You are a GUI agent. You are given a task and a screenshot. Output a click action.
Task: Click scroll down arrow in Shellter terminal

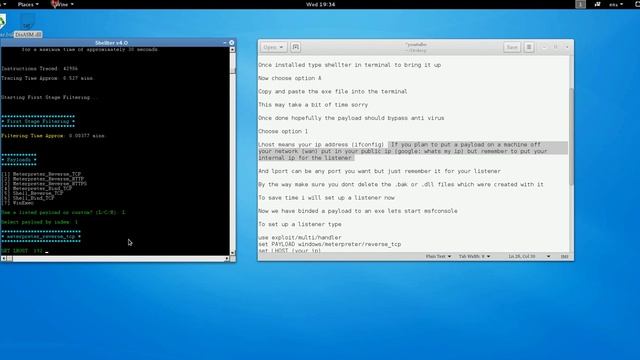click(x=232, y=253)
